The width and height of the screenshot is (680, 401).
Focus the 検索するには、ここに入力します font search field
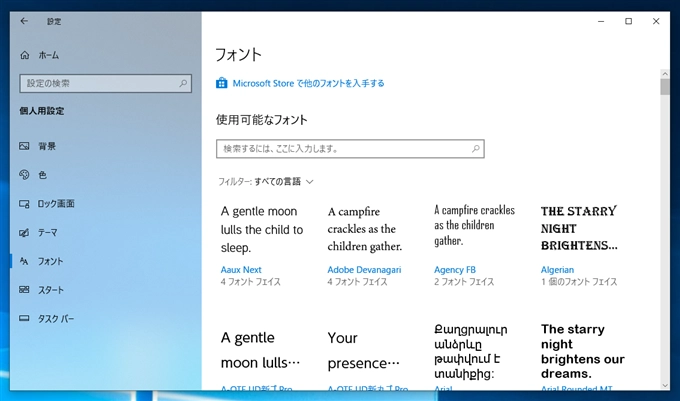(x=350, y=149)
